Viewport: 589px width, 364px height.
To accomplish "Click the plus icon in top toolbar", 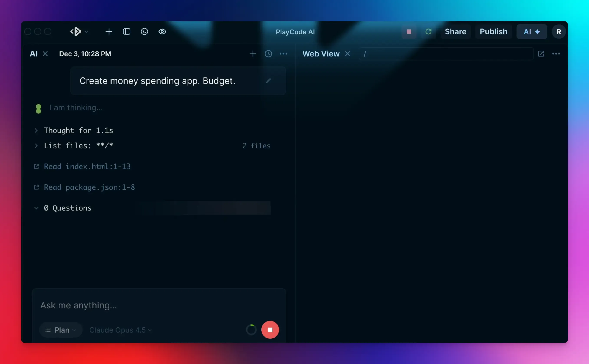I will [x=109, y=31].
